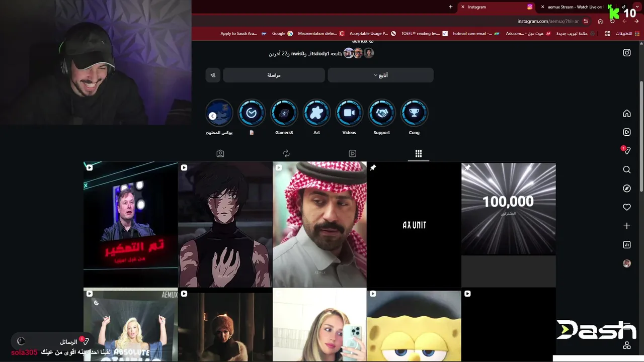644x362 pixels.
Task: Open the الرسائل messages floating button
Action: [53, 341]
